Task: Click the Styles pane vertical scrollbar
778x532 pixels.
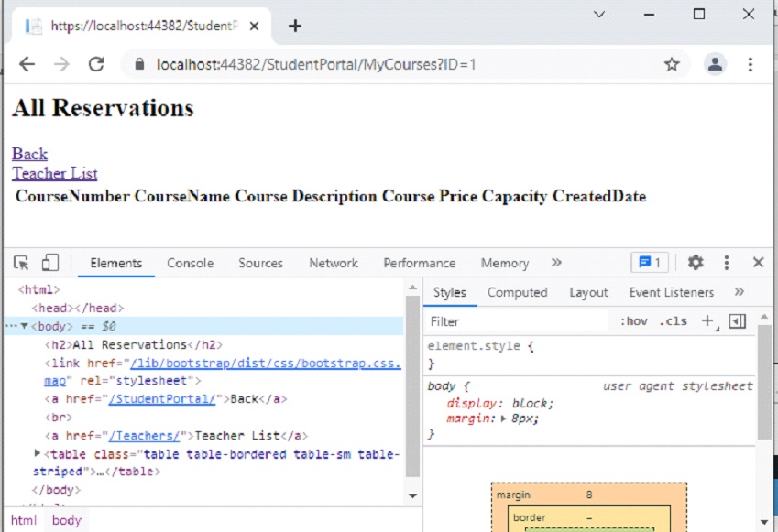Action: (x=764, y=382)
